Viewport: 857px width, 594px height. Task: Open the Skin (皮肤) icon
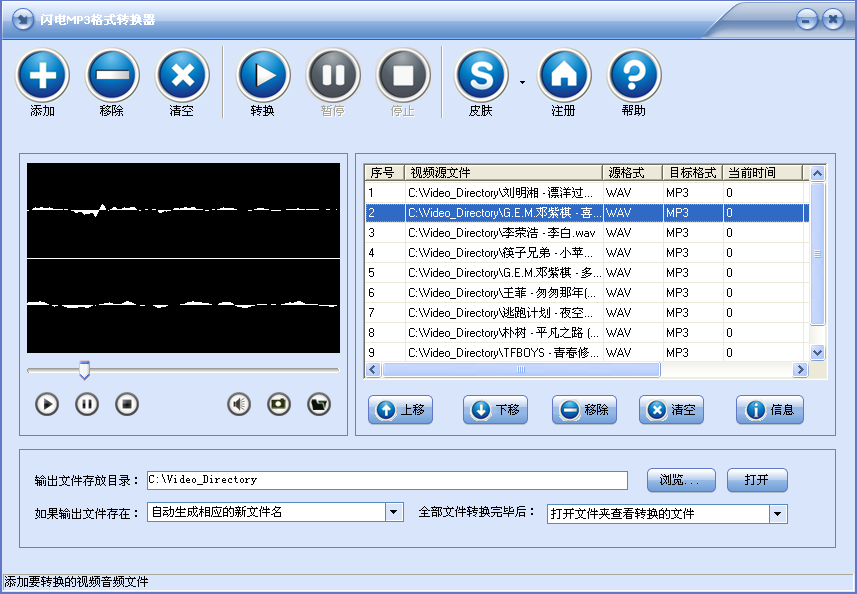pos(481,76)
